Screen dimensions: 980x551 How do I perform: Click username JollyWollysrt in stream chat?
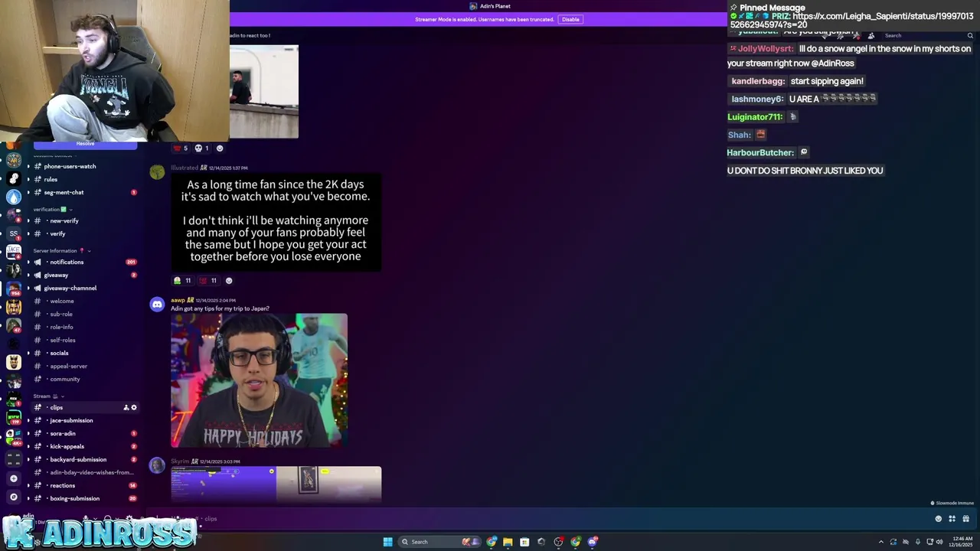tap(766, 48)
